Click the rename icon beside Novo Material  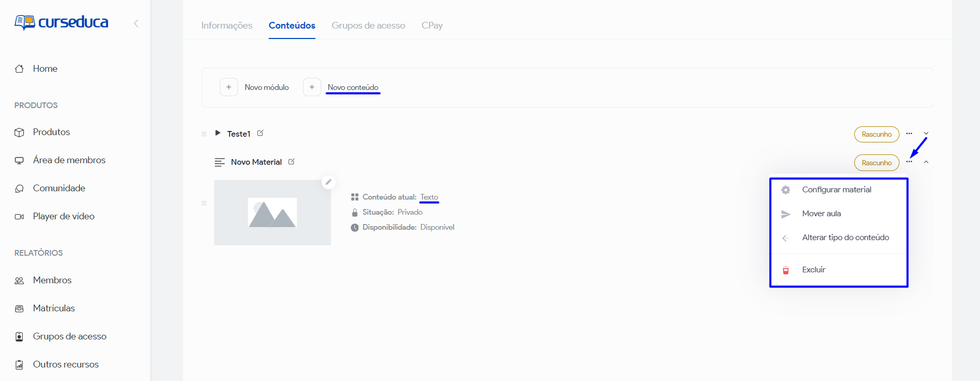coord(292,162)
